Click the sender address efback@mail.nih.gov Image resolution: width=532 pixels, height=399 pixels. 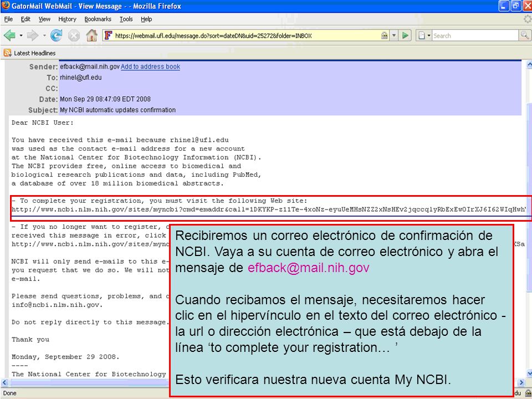(x=90, y=66)
